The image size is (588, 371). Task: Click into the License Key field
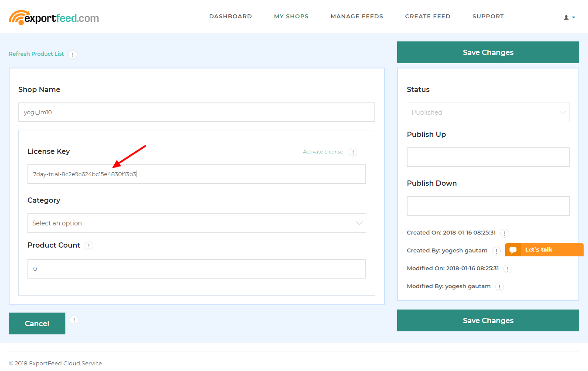click(197, 174)
